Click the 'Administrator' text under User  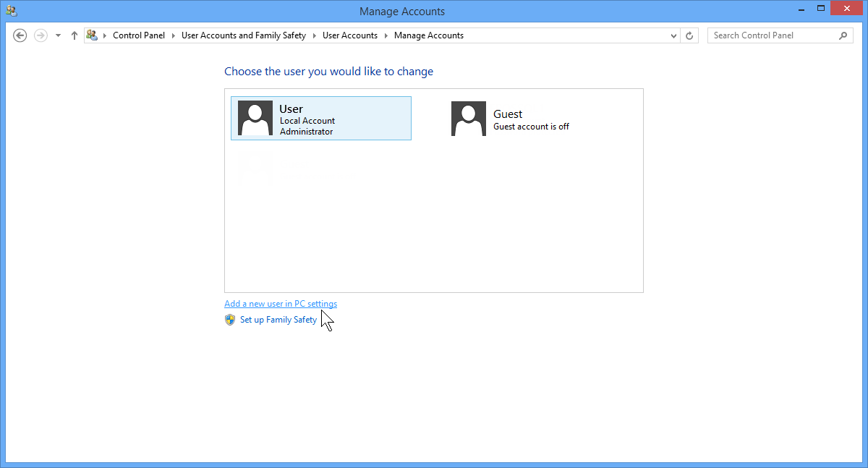(307, 132)
